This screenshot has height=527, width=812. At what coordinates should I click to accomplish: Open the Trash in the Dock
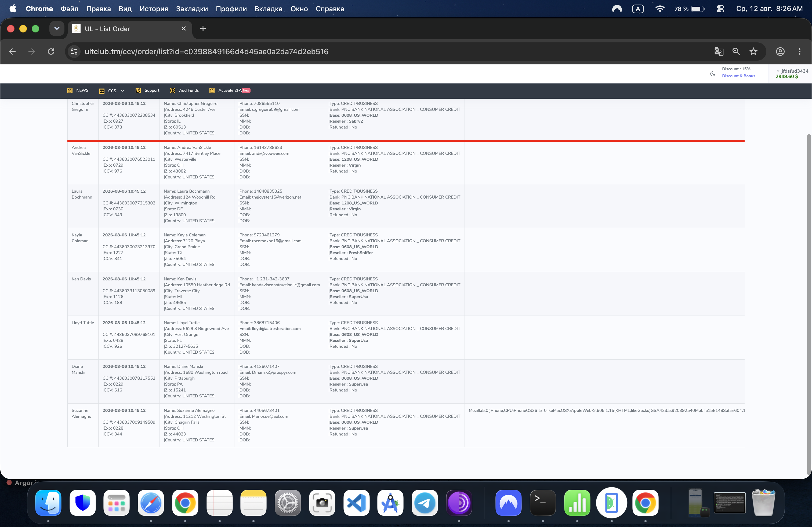[763, 503]
